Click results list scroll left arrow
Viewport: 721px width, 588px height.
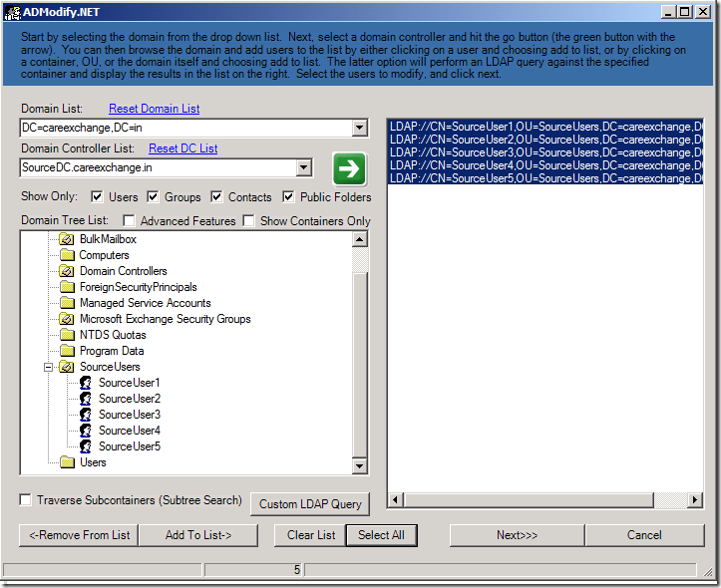pos(396,499)
